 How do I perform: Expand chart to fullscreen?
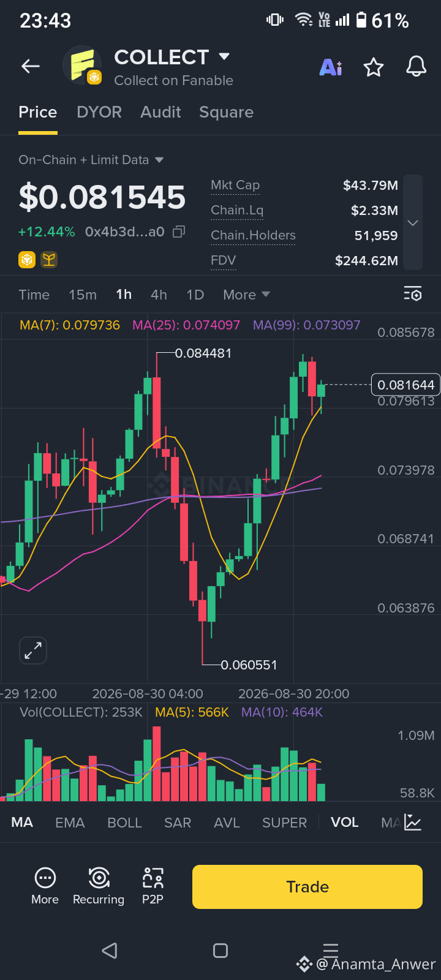[x=33, y=650]
